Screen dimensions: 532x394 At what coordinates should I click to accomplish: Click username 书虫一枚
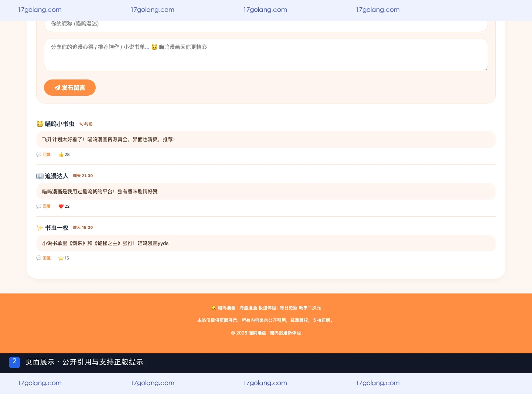coord(57,228)
